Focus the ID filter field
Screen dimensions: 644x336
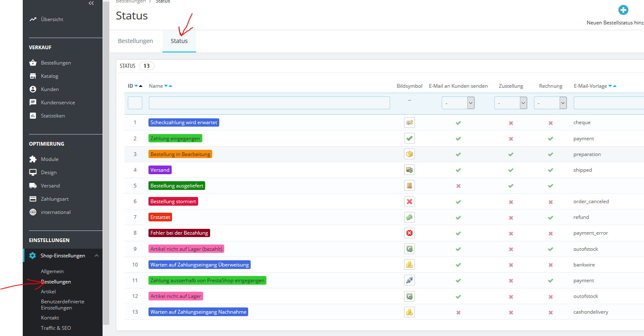[x=135, y=103]
